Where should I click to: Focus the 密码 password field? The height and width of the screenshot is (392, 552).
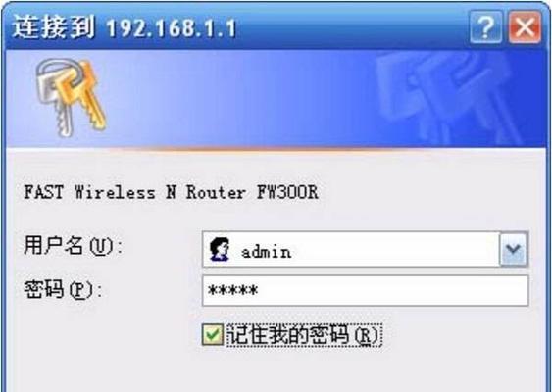click(365, 291)
